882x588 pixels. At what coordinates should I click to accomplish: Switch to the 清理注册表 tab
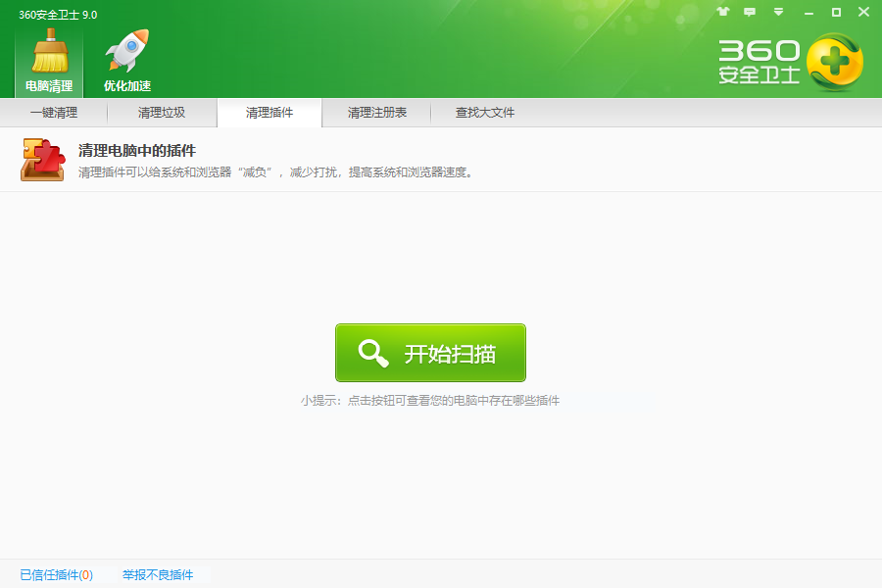tap(377, 113)
